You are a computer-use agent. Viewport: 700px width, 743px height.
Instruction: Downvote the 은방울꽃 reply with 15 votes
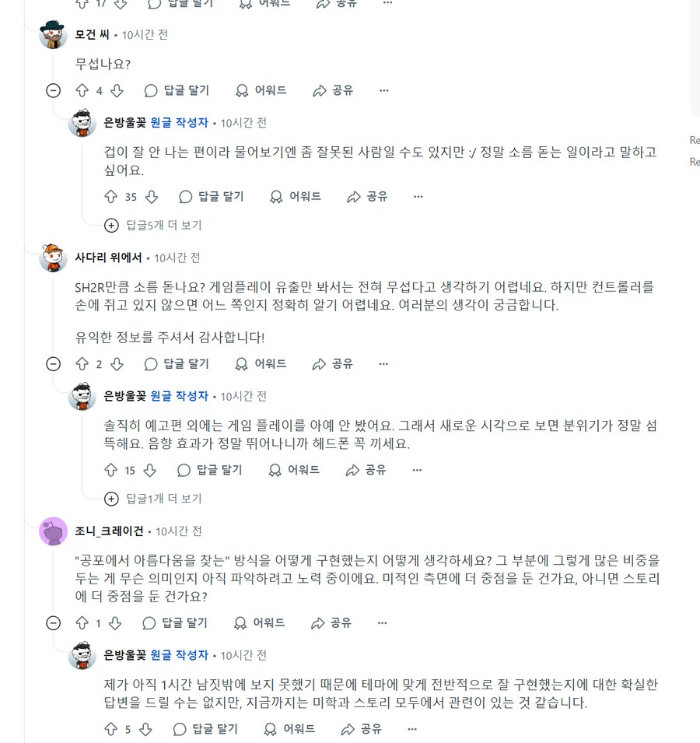pos(150,470)
